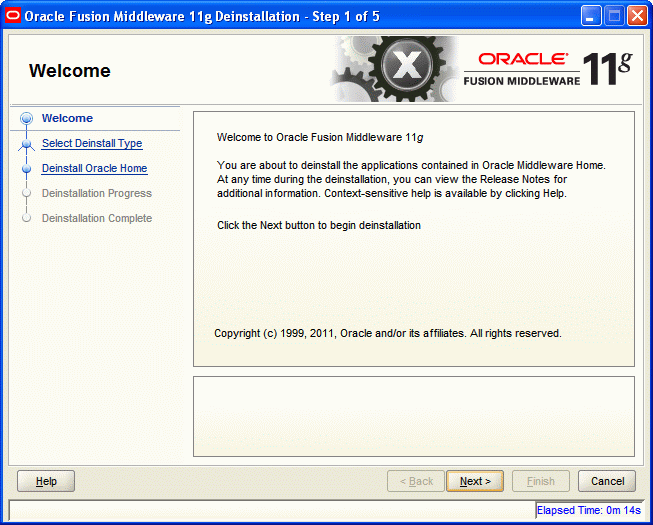The height and width of the screenshot is (525, 653).
Task: Click the greyed-out Finish button
Action: (x=541, y=481)
